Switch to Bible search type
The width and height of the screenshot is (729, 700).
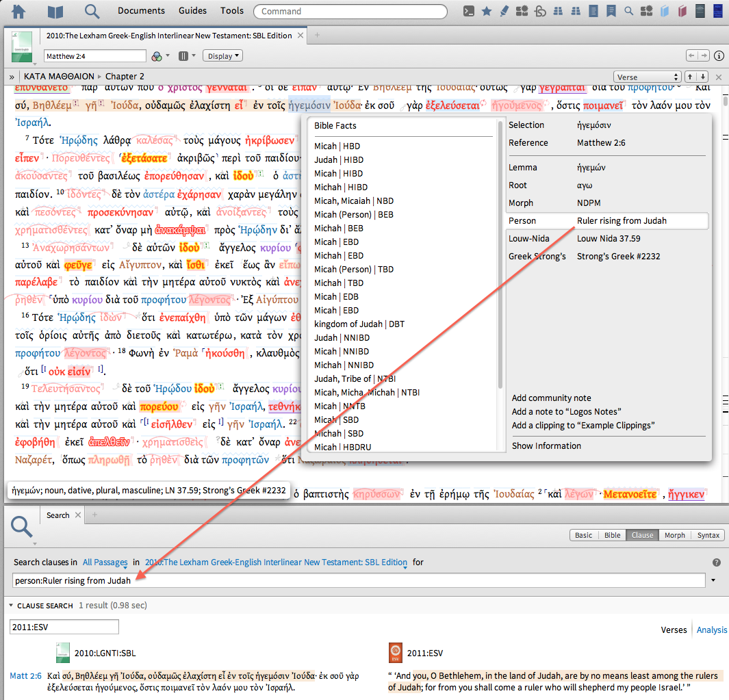pyautogui.click(x=613, y=535)
